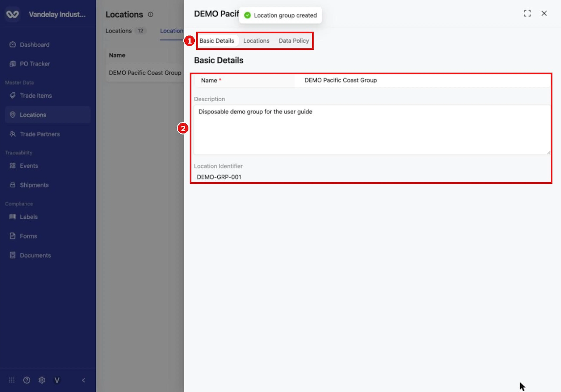Go to Trade Items in sidebar
Screen dimensions: 561x392
click(x=48, y=96)
